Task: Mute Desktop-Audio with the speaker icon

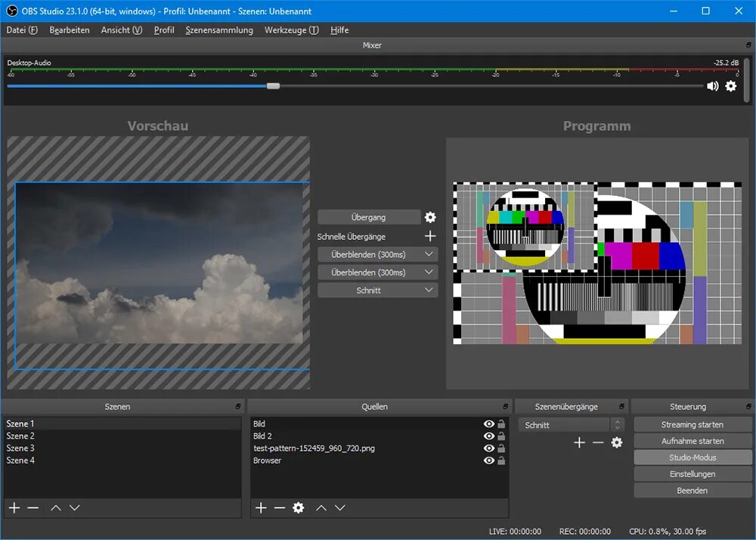Action: (x=712, y=85)
